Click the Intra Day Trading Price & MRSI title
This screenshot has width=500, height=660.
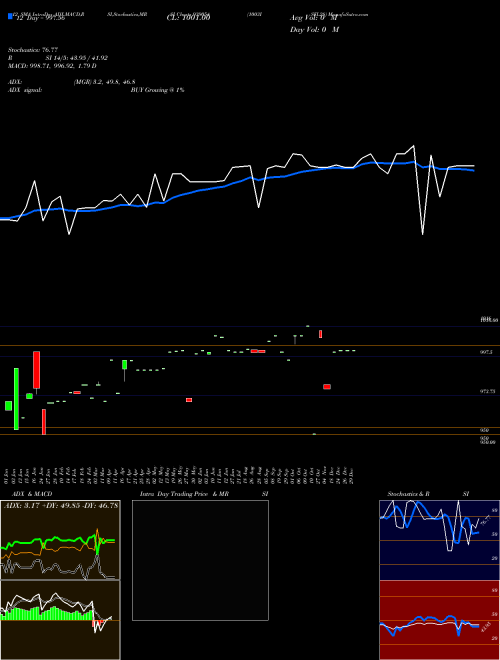pos(204,494)
